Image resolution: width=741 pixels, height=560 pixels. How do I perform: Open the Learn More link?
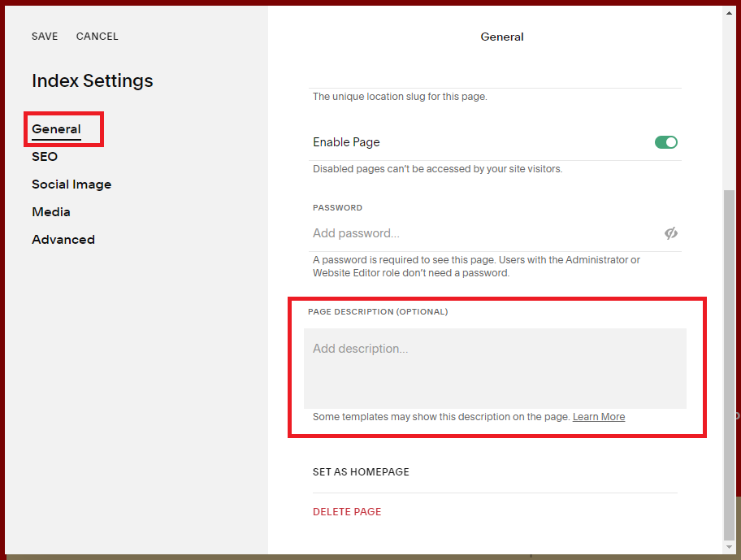599,417
